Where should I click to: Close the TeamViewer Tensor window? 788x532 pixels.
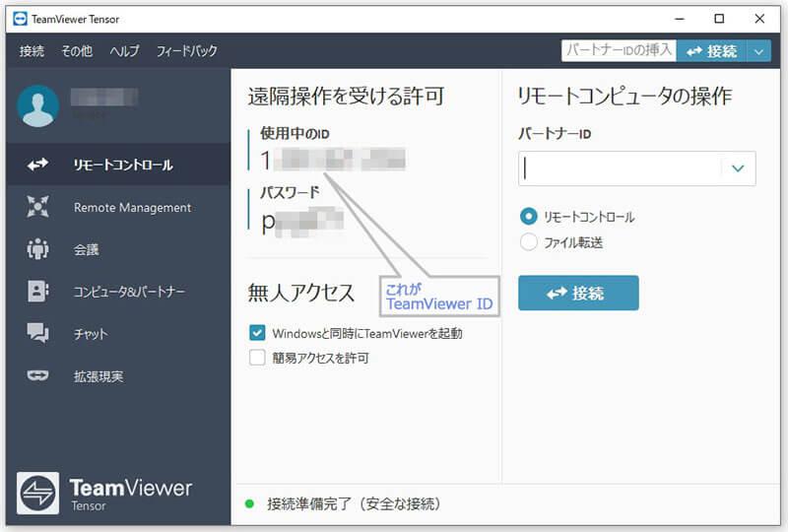759,19
